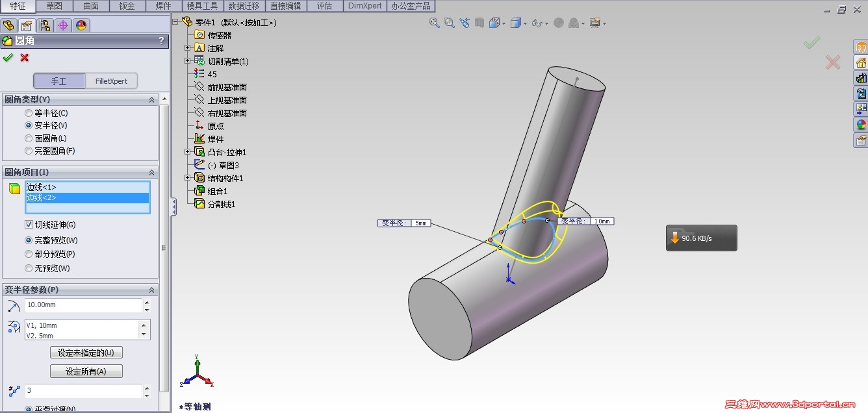868x413 pixels.
Task: Open the Display Style dropdown arrow
Action: tap(526, 23)
